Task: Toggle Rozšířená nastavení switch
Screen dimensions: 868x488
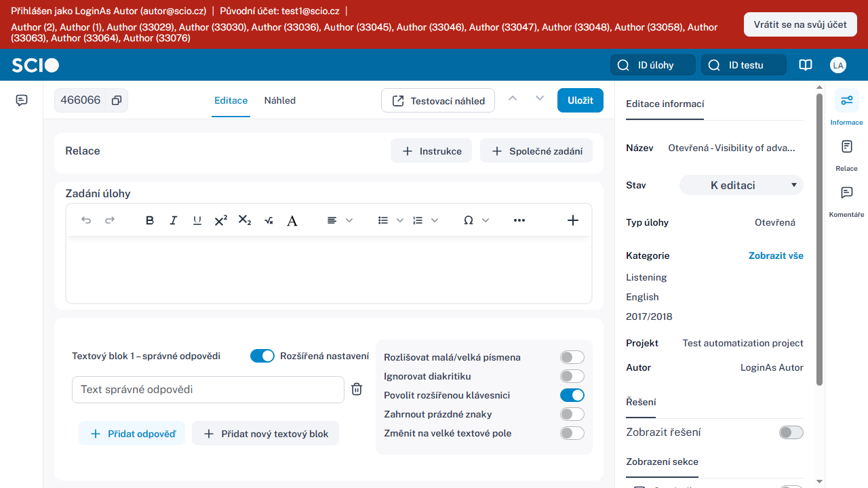Action: coord(262,356)
